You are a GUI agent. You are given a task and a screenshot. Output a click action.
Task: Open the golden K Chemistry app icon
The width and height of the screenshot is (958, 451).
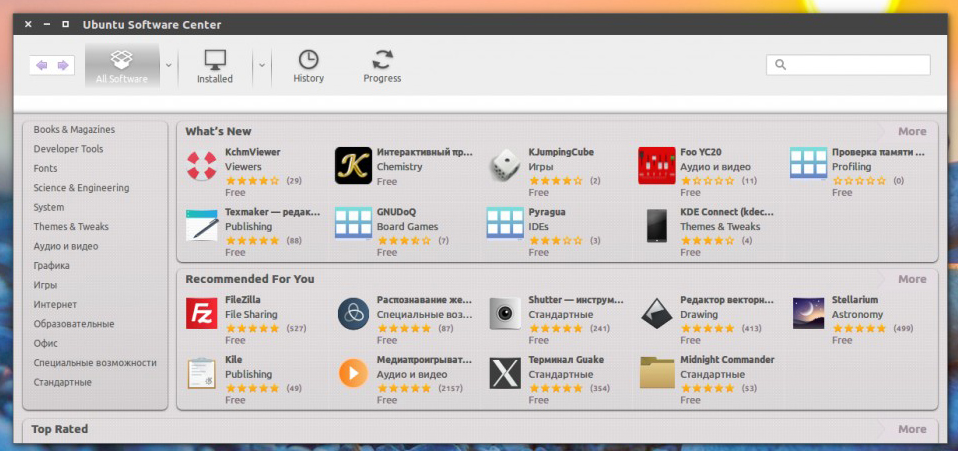[x=353, y=166]
